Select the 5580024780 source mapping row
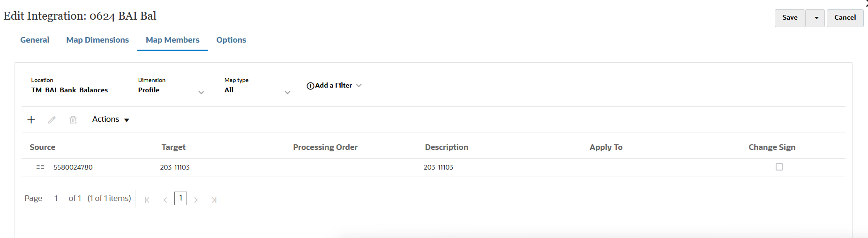 (73, 167)
